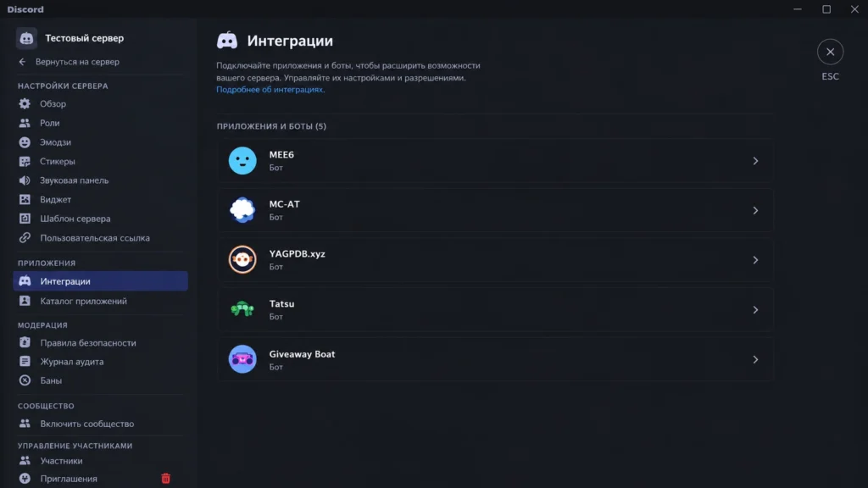The image size is (868, 488).
Task: Click the YAGPDB.xyz bot avatar
Action: [242, 259]
